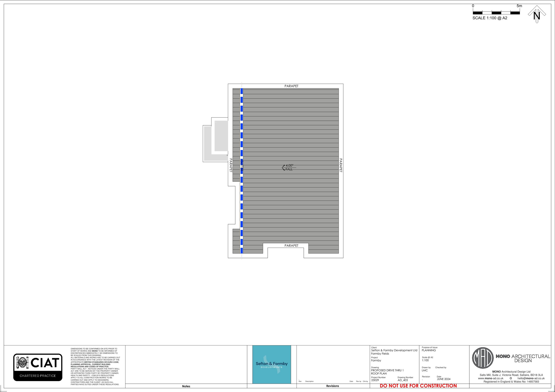Click the Sefton & Formby Developments logo

(x=272, y=365)
